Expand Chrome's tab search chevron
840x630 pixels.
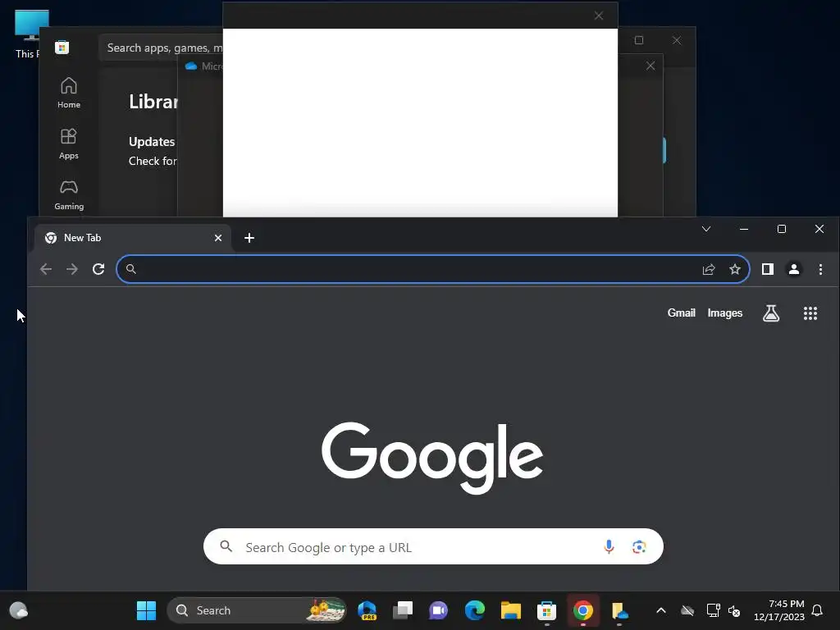[x=706, y=230]
